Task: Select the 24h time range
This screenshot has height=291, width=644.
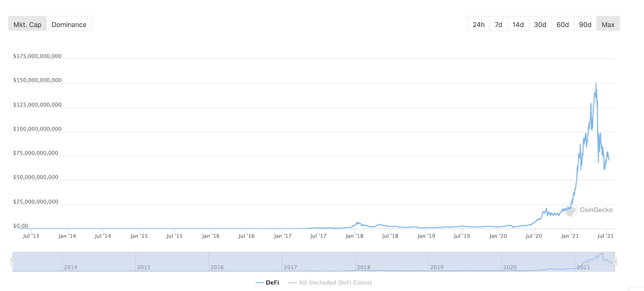Action: click(x=479, y=24)
